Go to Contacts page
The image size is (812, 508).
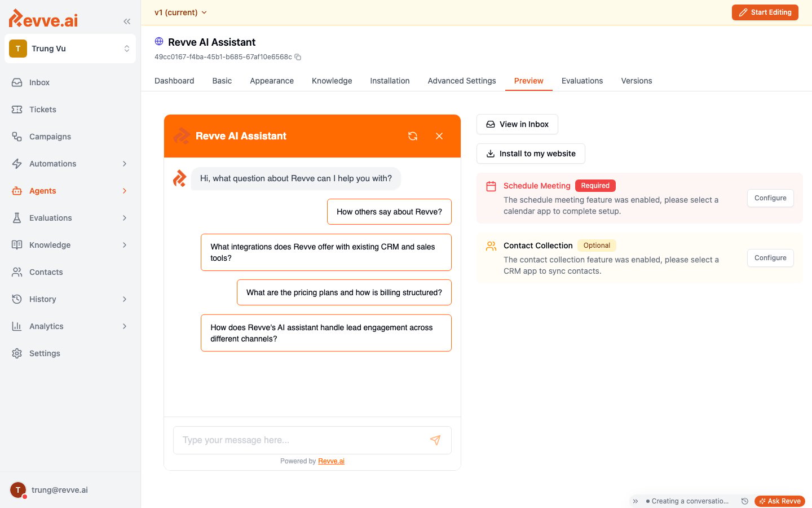70,272
